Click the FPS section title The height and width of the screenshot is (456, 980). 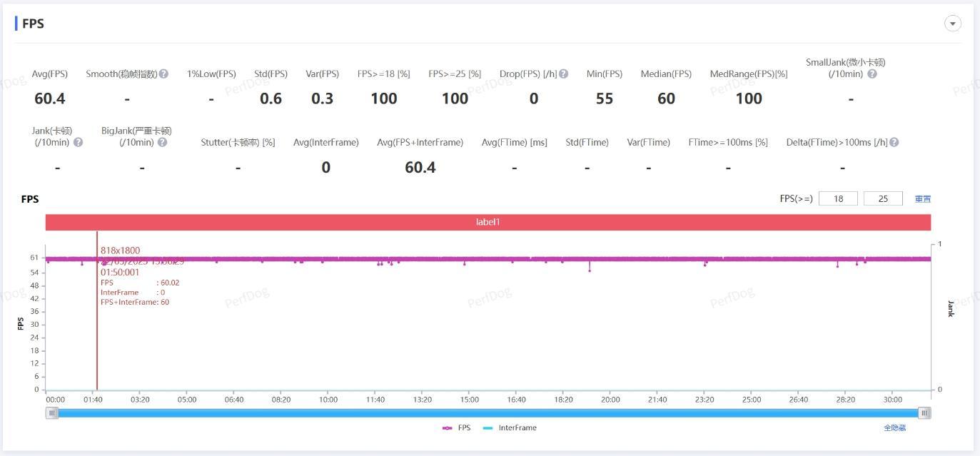(33, 24)
